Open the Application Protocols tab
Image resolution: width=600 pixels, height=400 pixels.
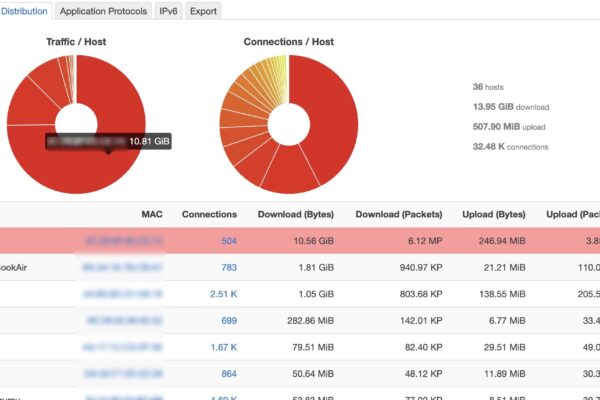click(x=103, y=11)
